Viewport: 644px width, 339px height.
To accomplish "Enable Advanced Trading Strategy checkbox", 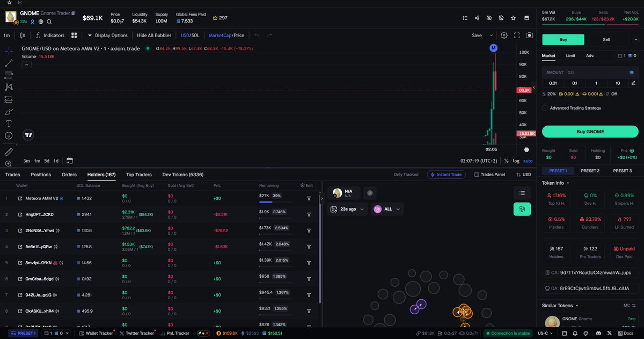I will (x=545, y=108).
